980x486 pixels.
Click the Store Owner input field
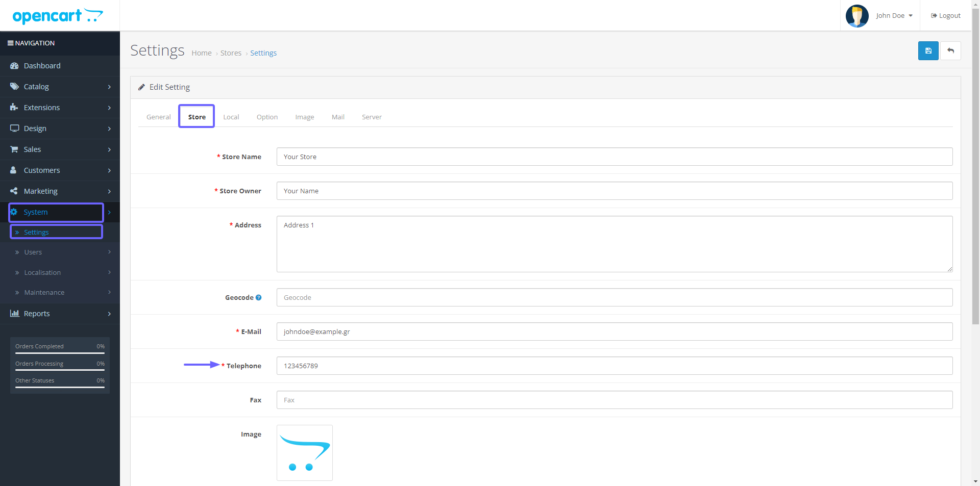point(615,191)
